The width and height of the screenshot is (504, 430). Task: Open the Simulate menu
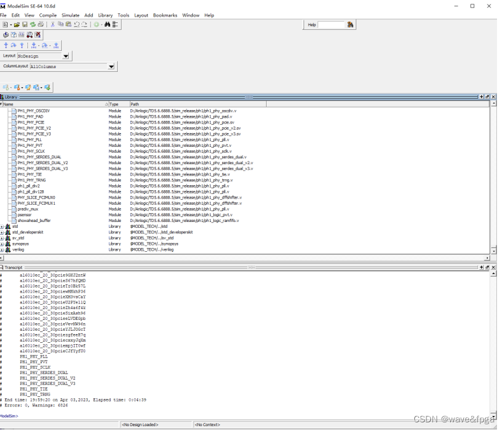(x=71, y=15)
